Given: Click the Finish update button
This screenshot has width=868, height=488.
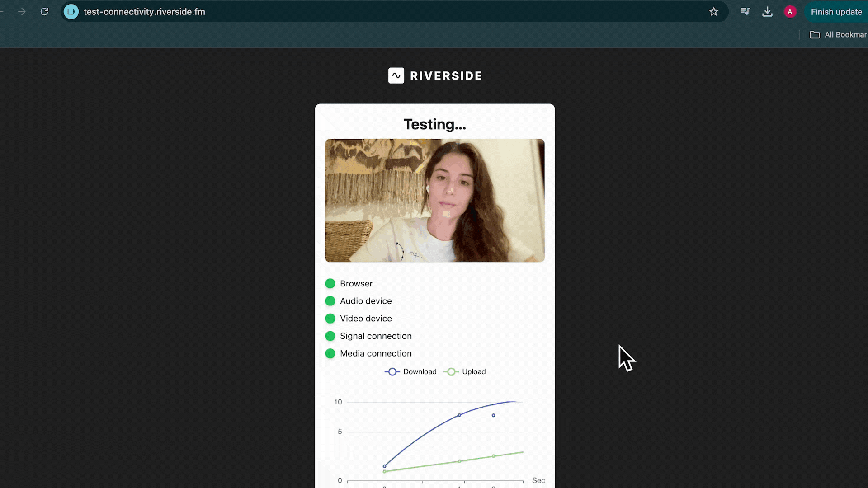Looking at the screenshot, I should click(x=836, y=12).
